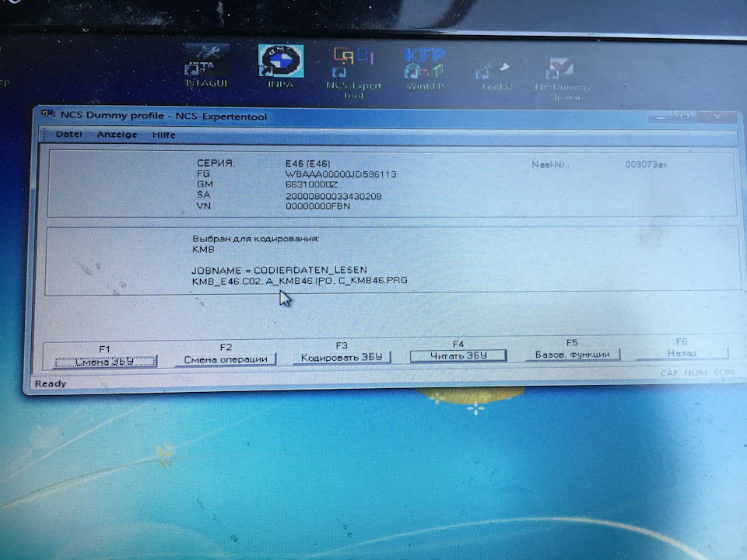Click the Nael-Nr. label
Image resolution: width=747 pixels, height=560 pixels.
pyautogui.click(x=550, y=165)
